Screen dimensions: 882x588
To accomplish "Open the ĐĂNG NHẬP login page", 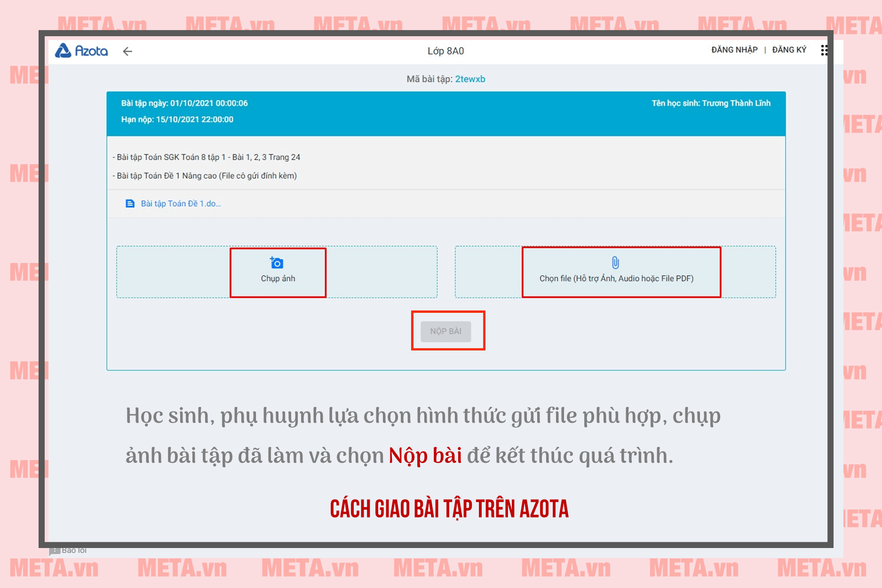I will [734, 50].
